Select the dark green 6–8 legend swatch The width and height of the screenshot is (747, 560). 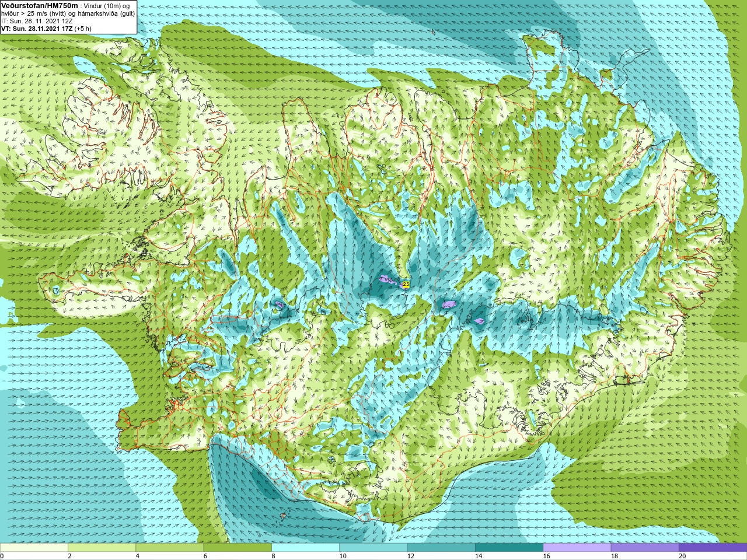238,548
